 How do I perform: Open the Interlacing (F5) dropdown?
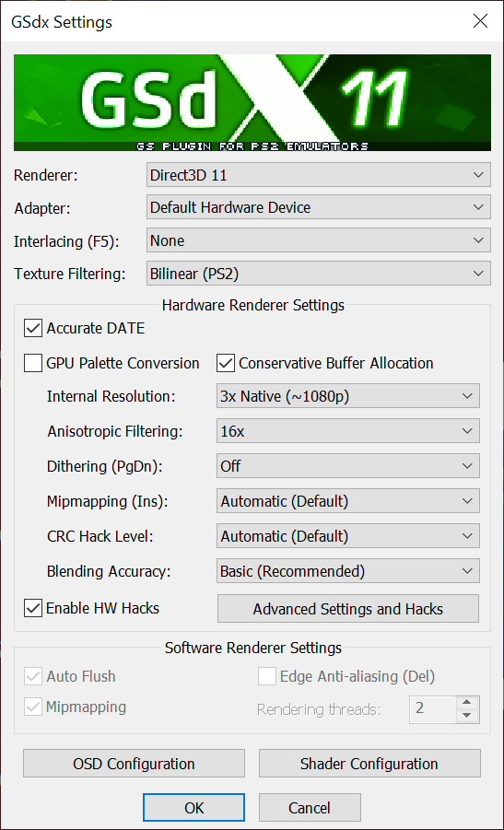coord(319,240)
